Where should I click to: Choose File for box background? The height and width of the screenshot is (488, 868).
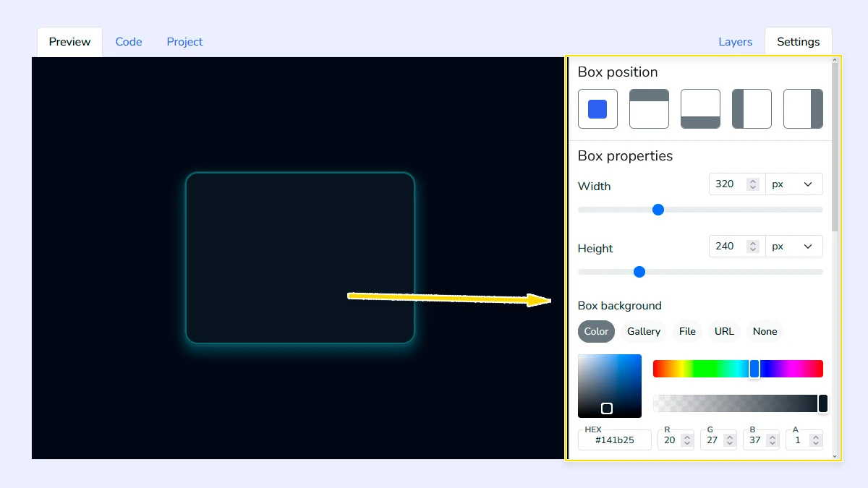(x=687, y=331)
